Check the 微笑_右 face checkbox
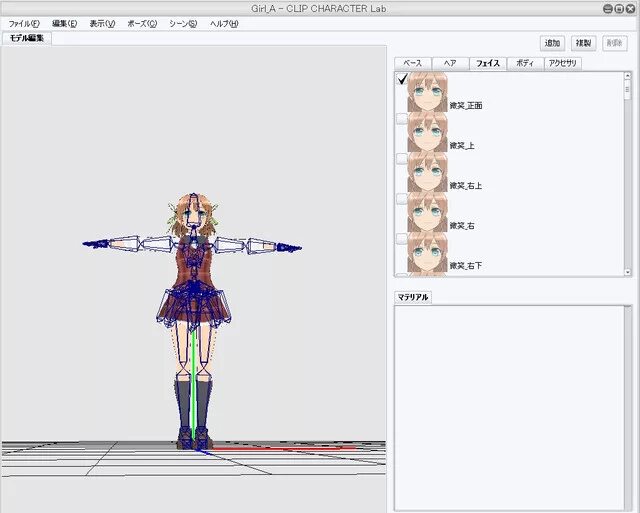Viewport: 640px width, 513px height. coord(402,199)
